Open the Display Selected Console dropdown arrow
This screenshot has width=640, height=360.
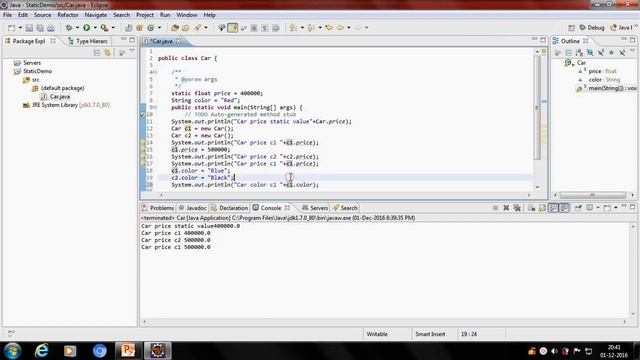pos(598,208)
